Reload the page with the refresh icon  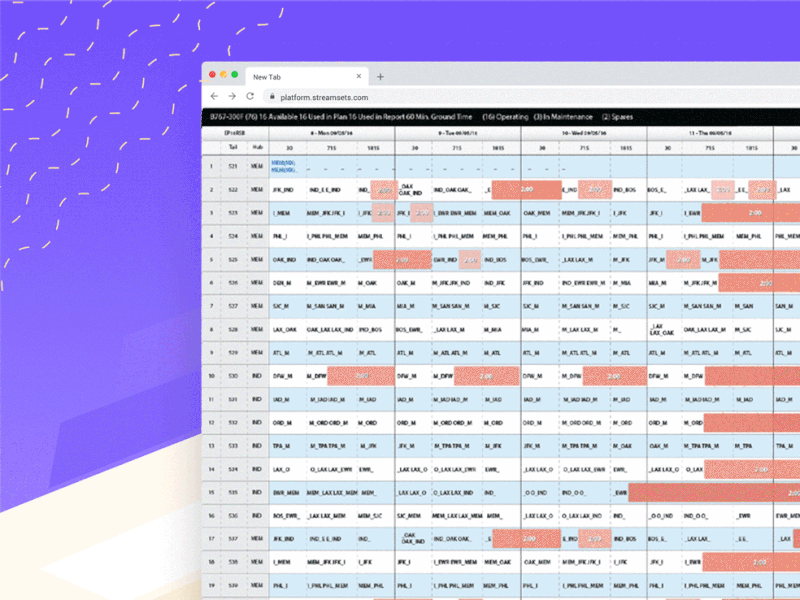[250, 96]
